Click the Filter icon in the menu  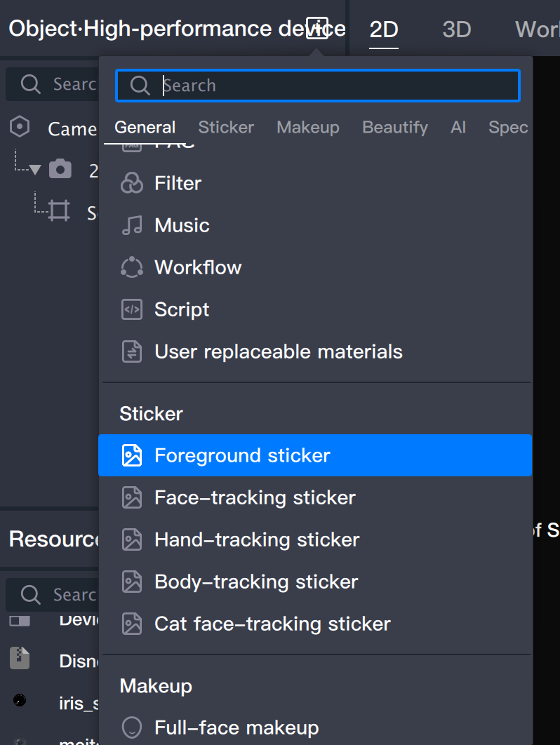click(132, 183)
